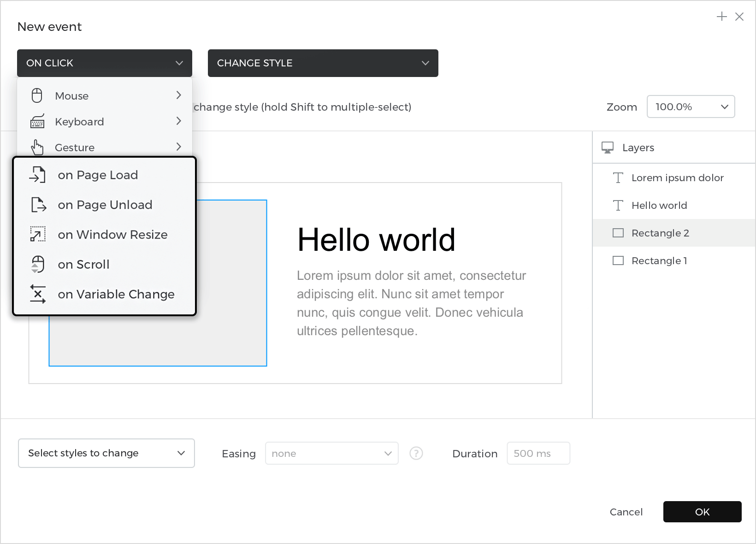Select the Lorem ipsum dolor layer
The width and height of the screenshot is (756, 544).
pos(674,178)
